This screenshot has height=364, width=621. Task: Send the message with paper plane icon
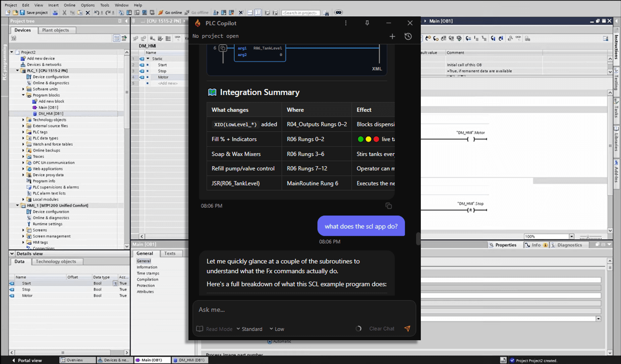coord(407,329)
